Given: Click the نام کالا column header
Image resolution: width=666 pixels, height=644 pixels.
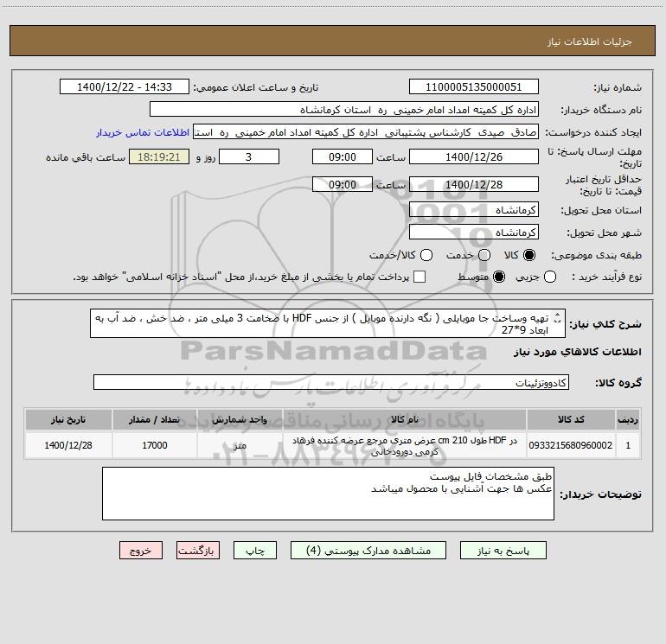Looking at the screenshot, I should pos(405,419).
